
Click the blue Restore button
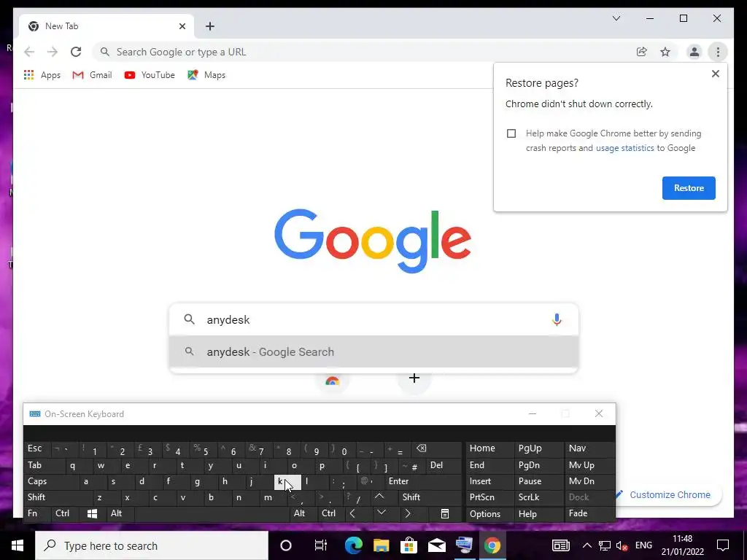tap(689, 188)
